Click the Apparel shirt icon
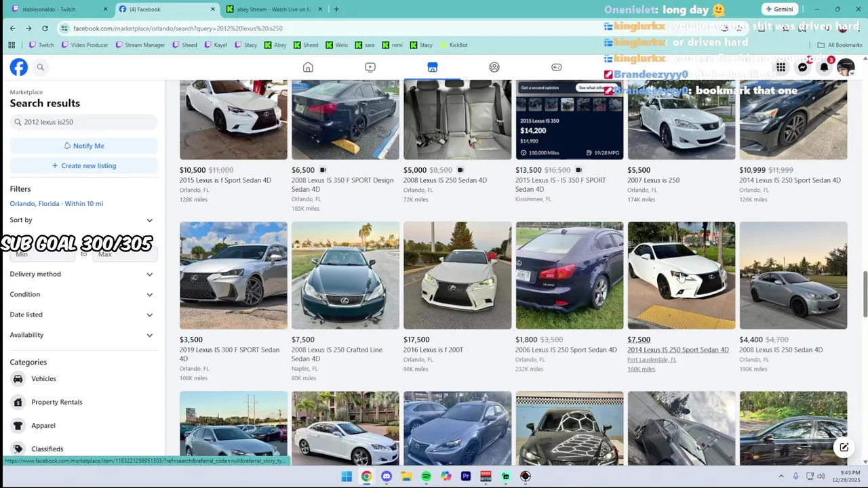Screen dimensions: 868x488 pos(18,426)
